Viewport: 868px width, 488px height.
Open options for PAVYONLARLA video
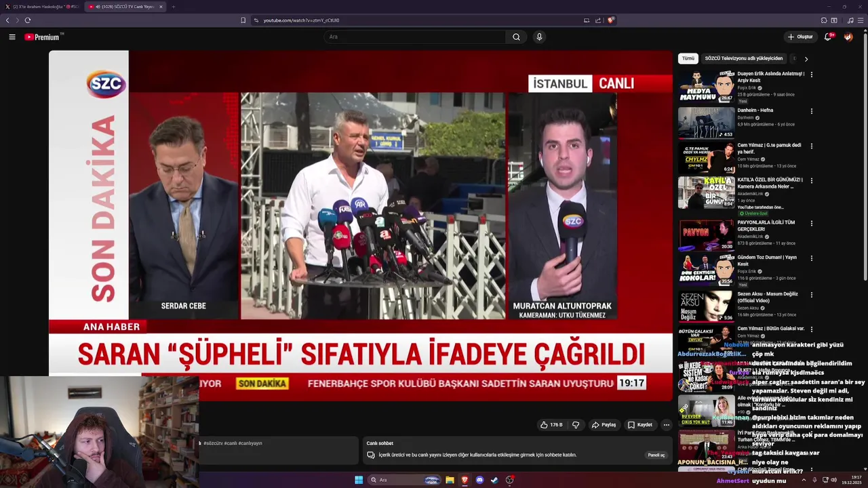[x=812, y=224]
